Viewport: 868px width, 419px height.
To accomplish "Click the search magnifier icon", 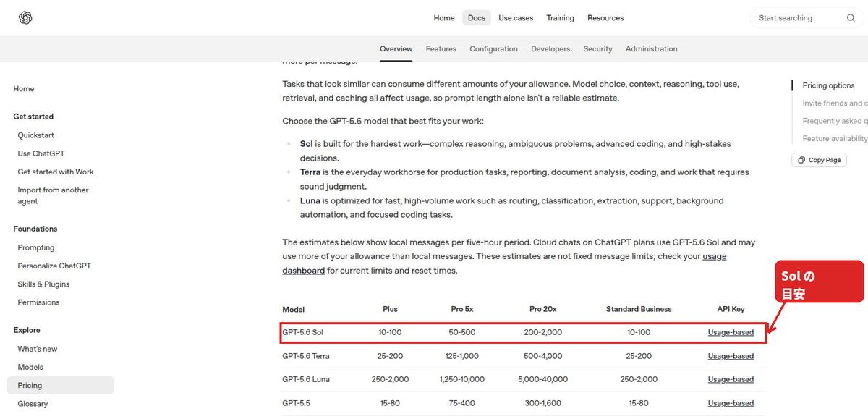I will coord(851,18).
